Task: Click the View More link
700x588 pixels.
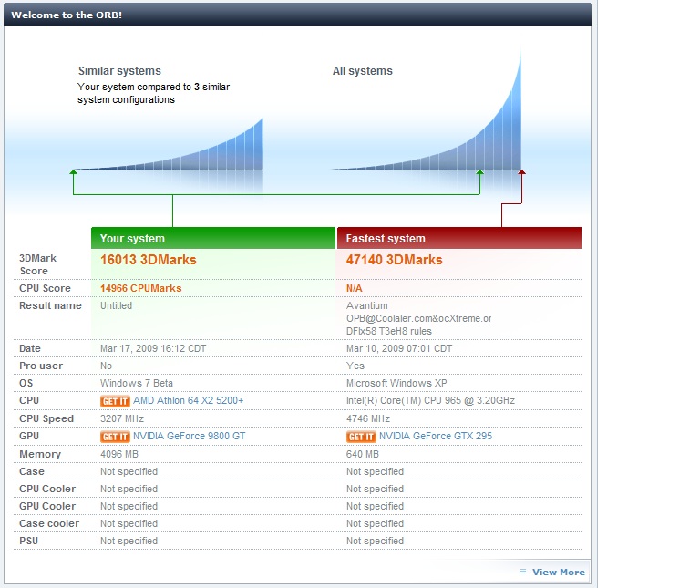Action: click(x=559, y=572)
